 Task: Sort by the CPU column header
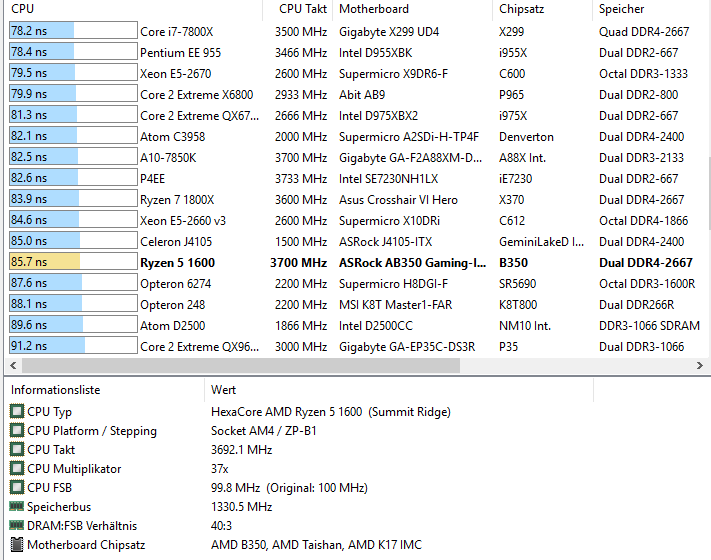(134, 9)
